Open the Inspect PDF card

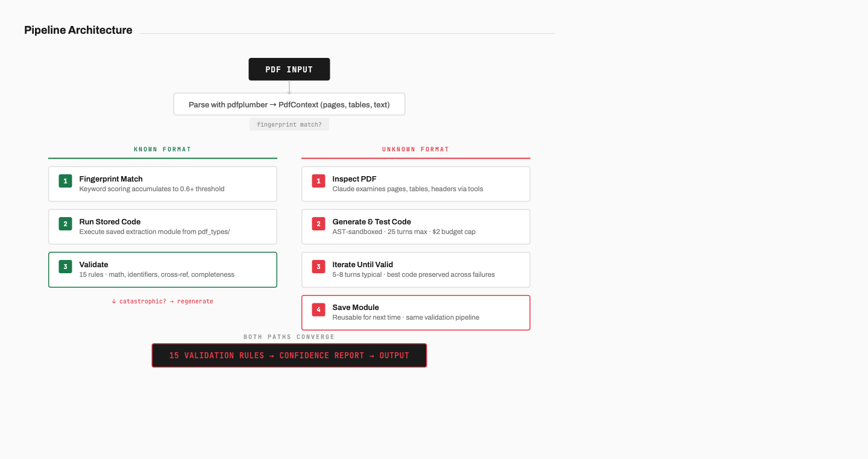[415, 183]
